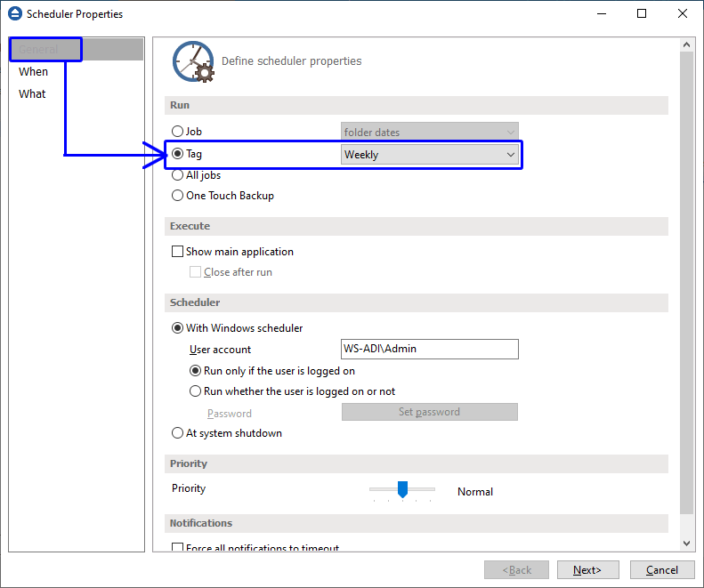Toggle Close after run checkbox
This screenshot has width=704, height=588.
pyautogui.click(x=195, y=272)
